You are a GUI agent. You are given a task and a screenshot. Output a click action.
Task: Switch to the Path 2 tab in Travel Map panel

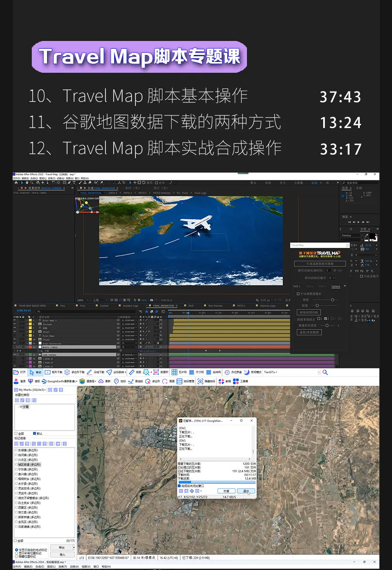(x=297, y=286)
